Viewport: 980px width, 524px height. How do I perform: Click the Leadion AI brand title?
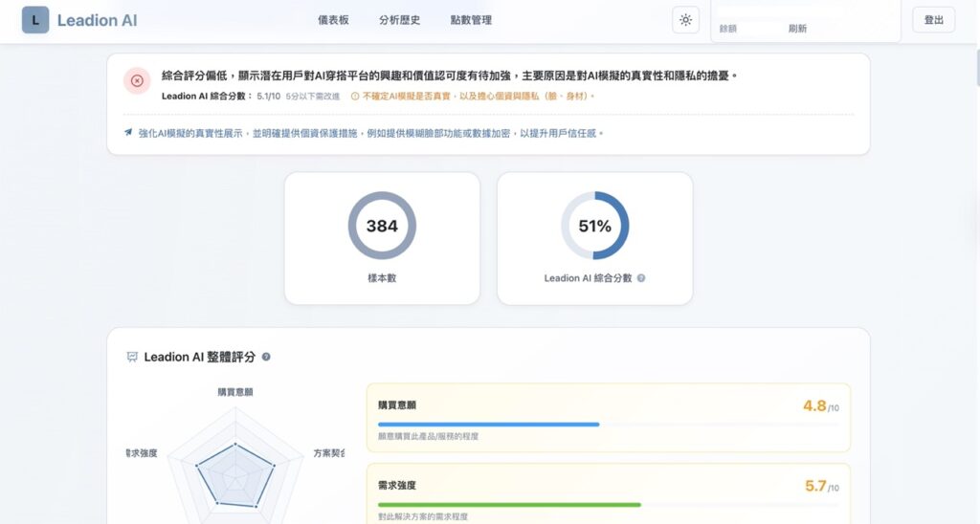[x=97, y=20]
